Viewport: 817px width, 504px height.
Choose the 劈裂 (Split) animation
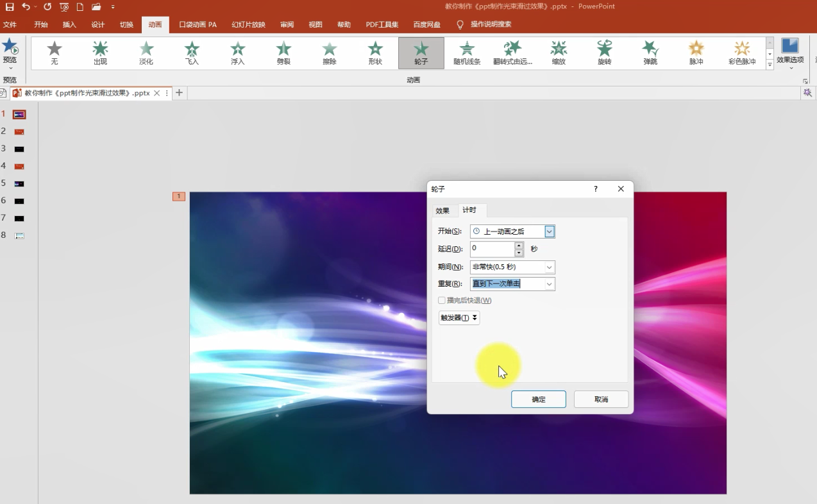click(283, 52)
